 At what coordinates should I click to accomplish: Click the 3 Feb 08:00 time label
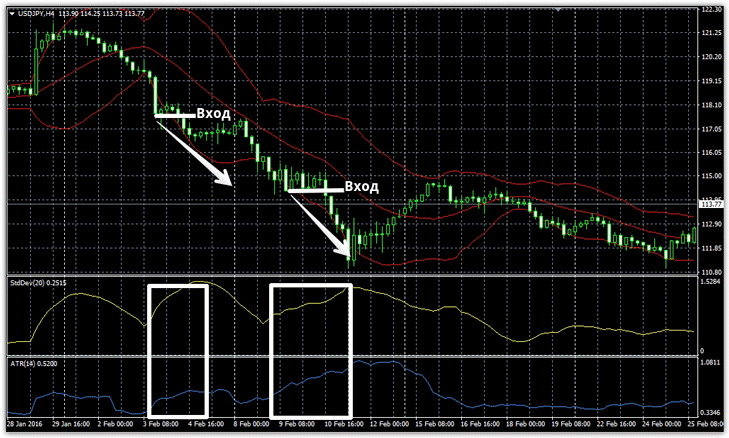tap(162, 424)
